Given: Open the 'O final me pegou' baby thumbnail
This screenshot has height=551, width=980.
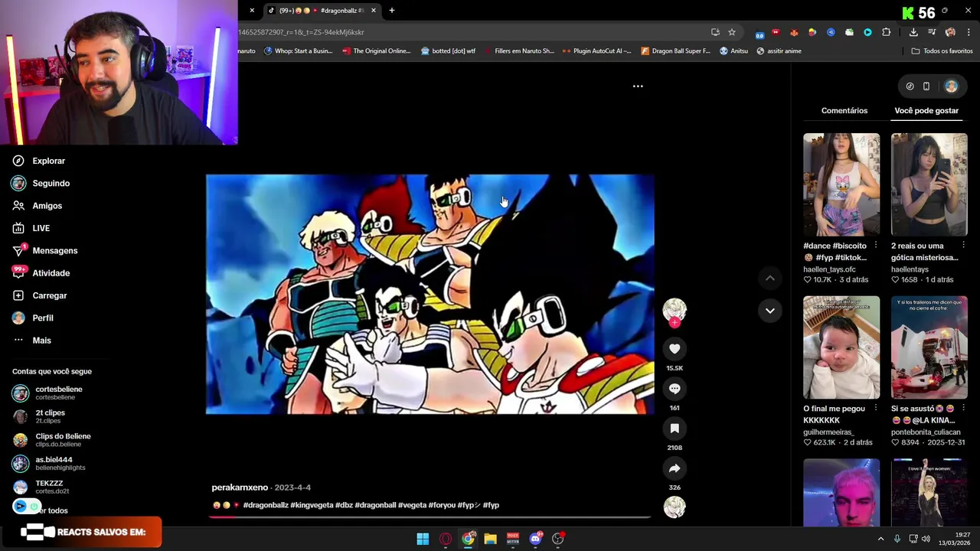Looking at the screenshot, I should click(841, 347).
